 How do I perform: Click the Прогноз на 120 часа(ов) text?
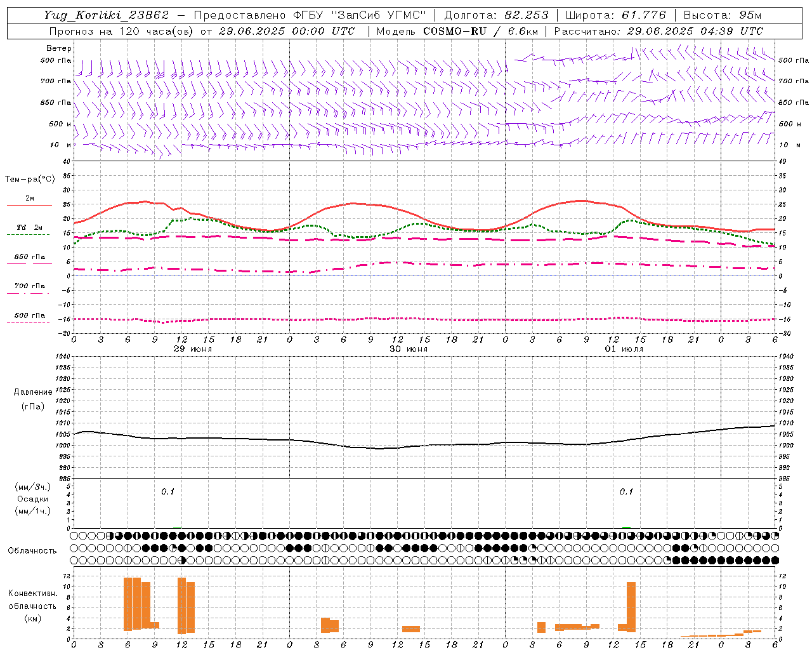pos(122,31)
